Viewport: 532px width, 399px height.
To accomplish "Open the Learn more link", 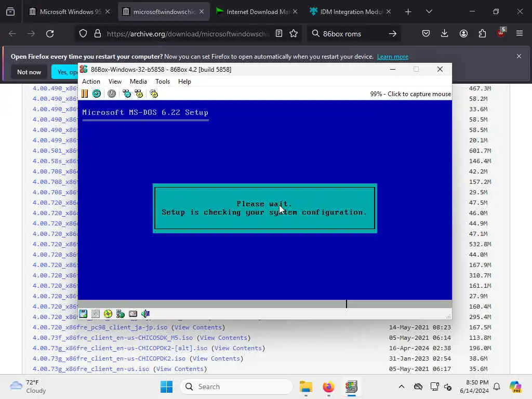I will (393, 57).
